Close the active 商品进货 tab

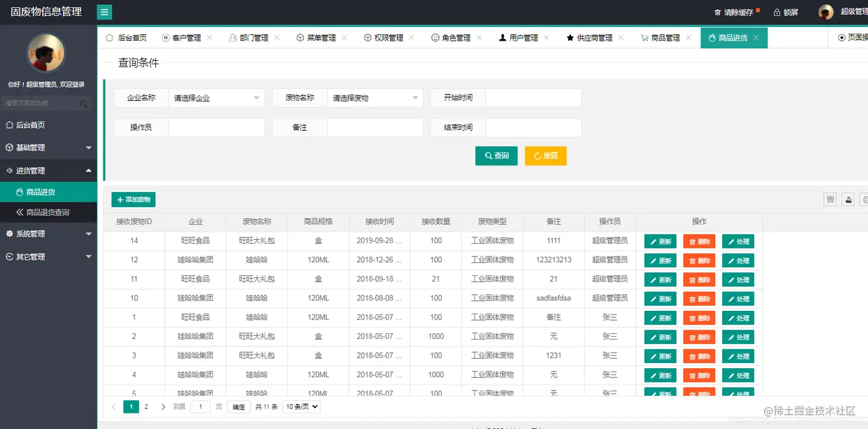click(x=756, y=37)
